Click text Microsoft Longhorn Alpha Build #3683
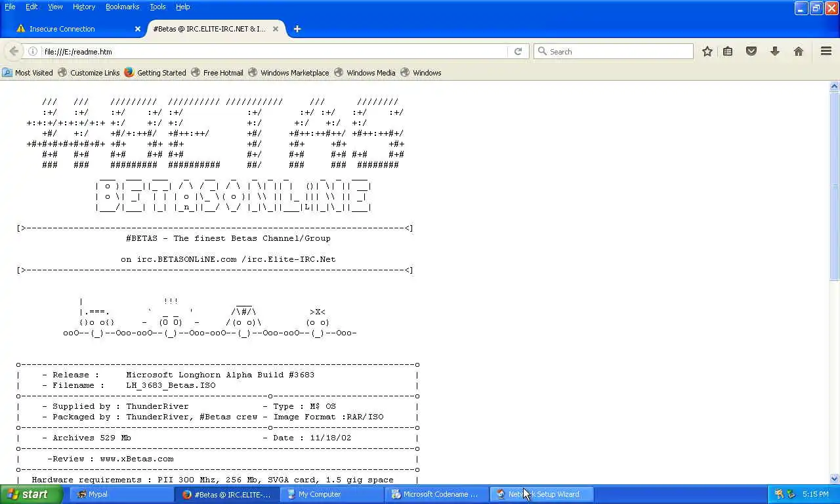 [220, 375]
